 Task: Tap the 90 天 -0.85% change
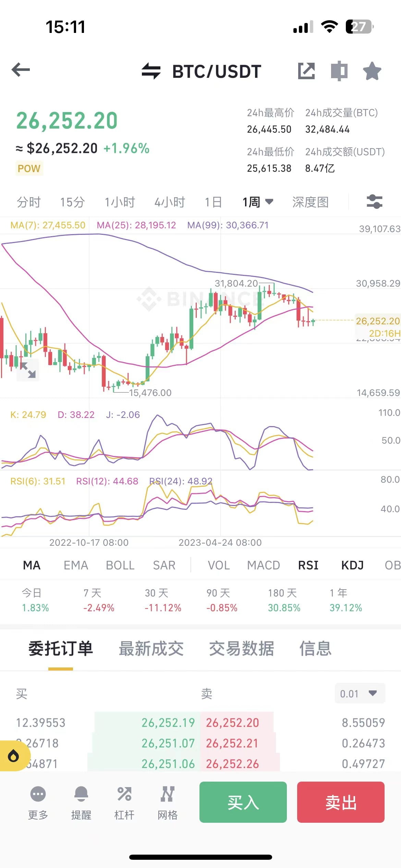[x=222, y=600]
